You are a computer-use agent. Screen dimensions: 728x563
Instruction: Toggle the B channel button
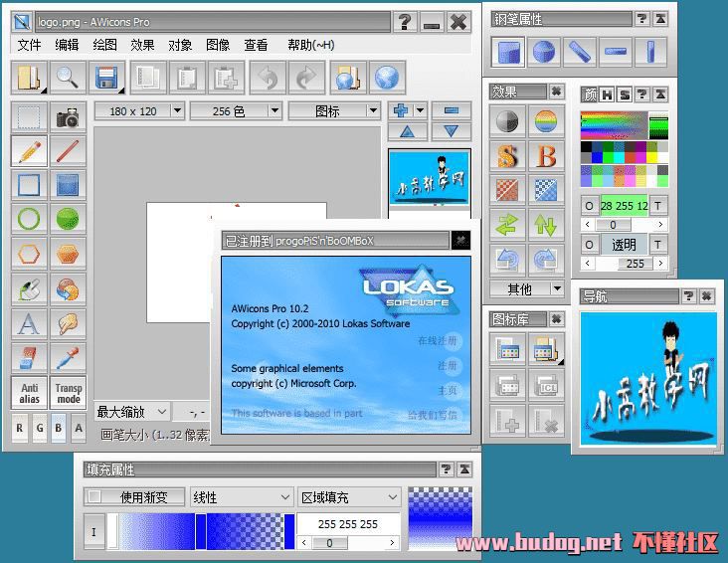pos(59,429)
